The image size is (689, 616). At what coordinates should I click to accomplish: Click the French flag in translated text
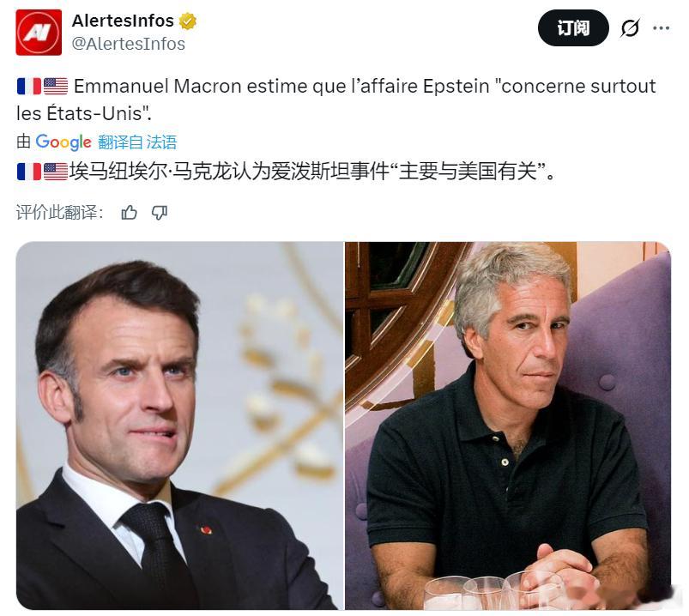click(29, 172)
